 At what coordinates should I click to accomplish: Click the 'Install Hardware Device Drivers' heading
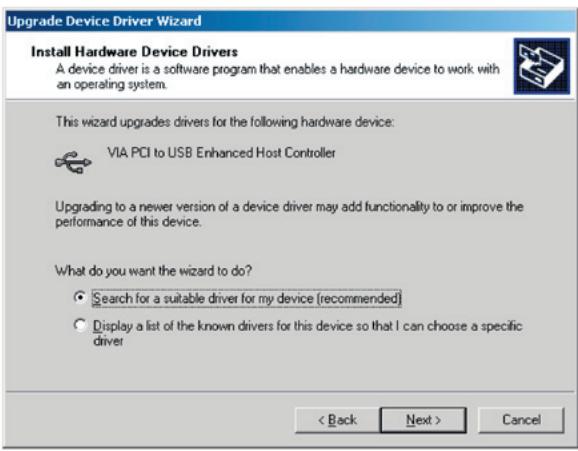tap(135, 52)
